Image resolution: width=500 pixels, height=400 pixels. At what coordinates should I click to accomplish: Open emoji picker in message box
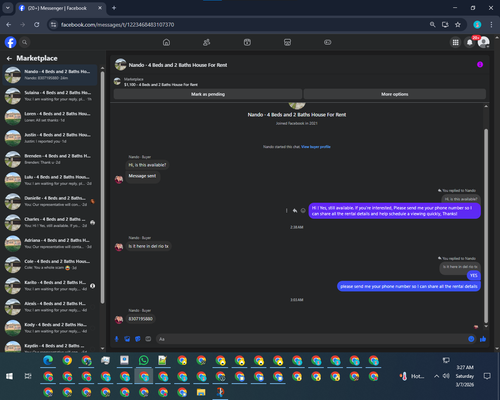click(471, 339)
